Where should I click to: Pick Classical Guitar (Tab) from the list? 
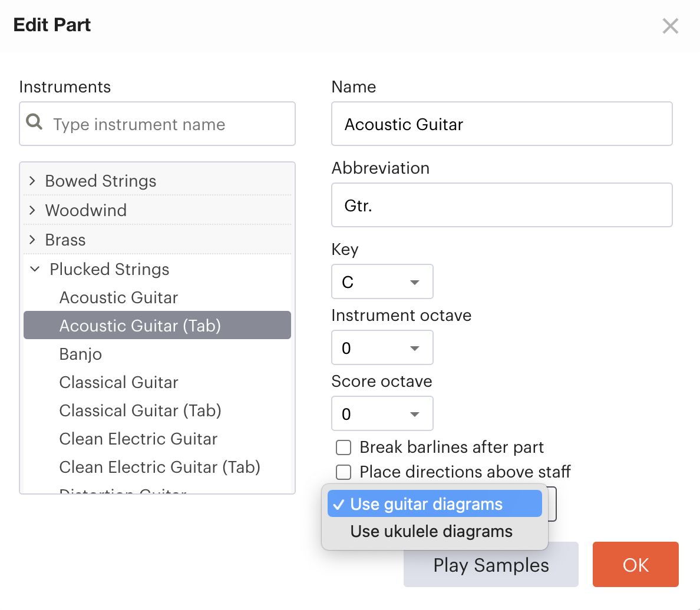point(140,410)
